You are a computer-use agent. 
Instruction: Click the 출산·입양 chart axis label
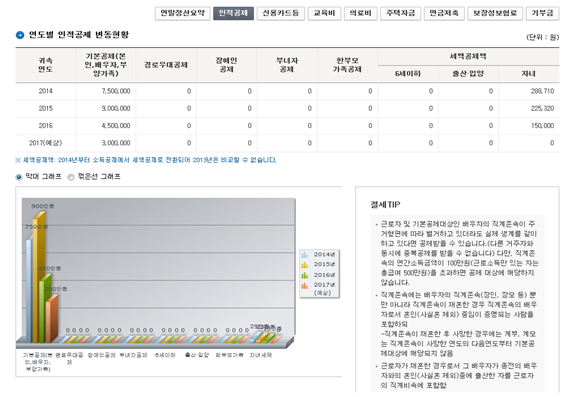click(197, 355)
